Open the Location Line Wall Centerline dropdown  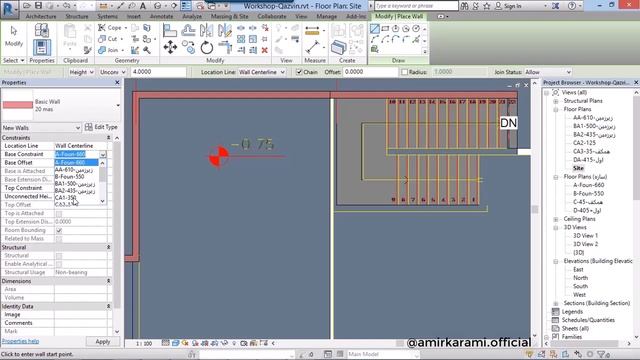tap(262, 72)
